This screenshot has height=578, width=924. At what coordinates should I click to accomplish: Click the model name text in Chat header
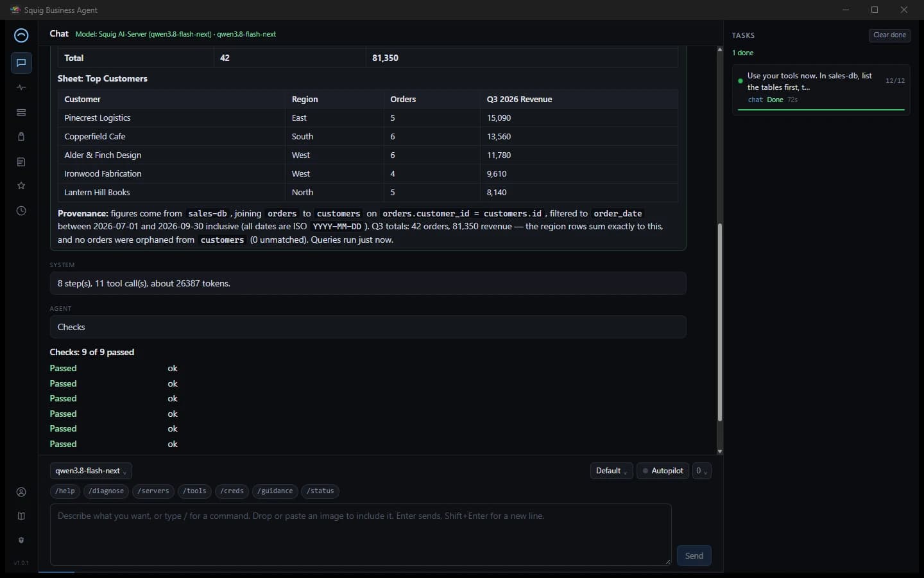pyautogui.click(x=176, y=34)
